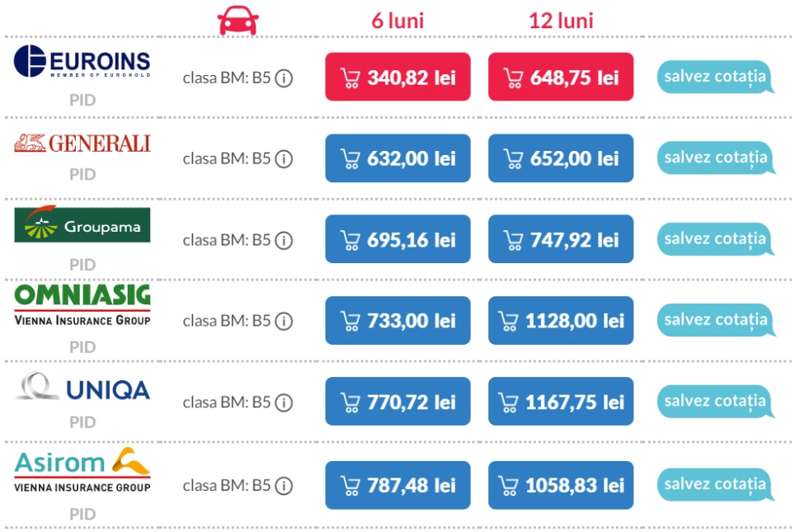Choose Generali 12-month offer 652,00 lei
This screenshot has height=532, width=800.
click(561, 158)
